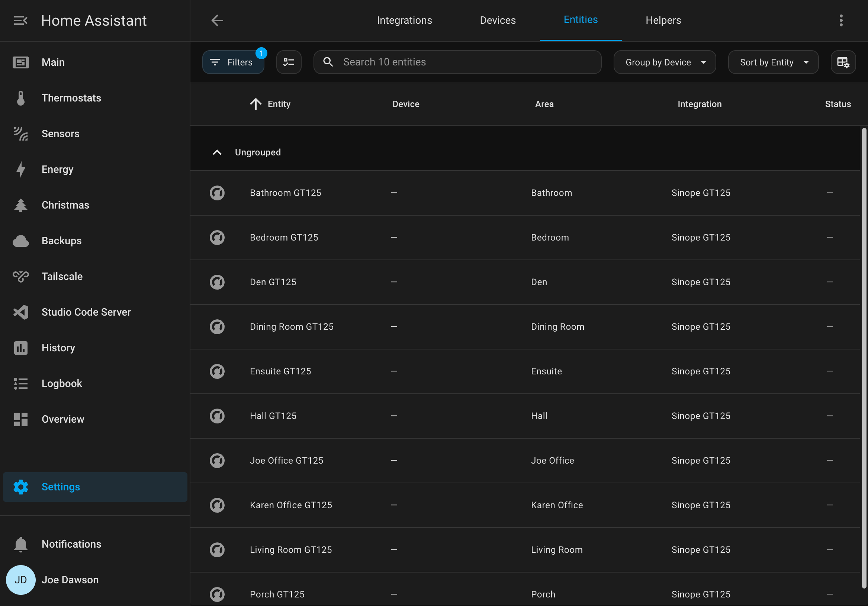This screenshot has width=868, height=606.
Task: Click the Ensuite area cell
Action: (x=546, y=372)
